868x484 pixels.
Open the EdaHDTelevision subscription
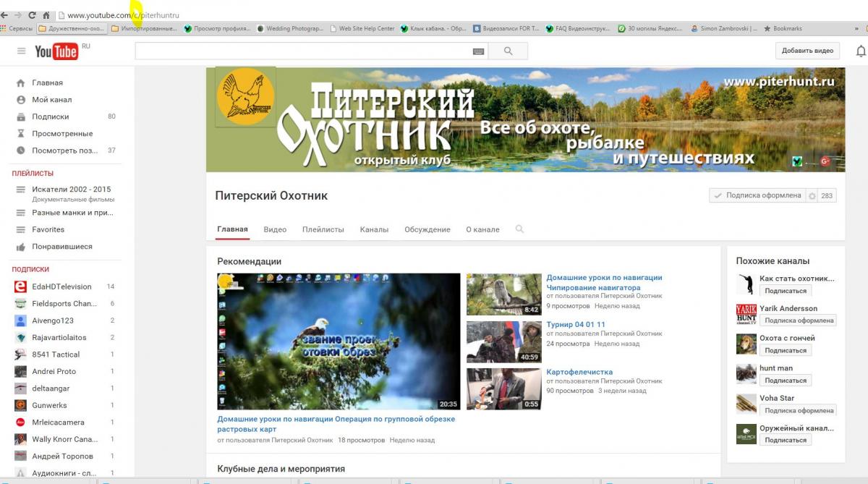pos(61,286)
